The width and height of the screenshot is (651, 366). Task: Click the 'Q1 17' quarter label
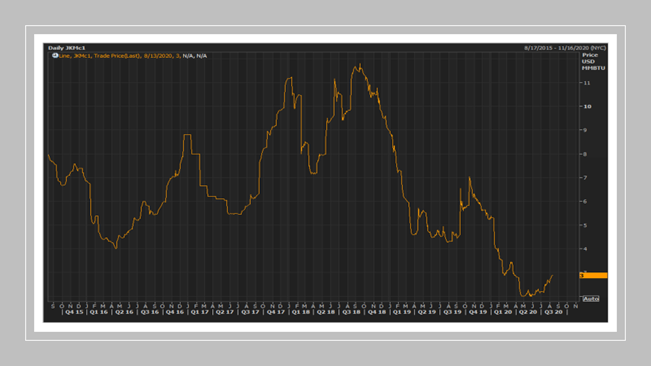200,312
